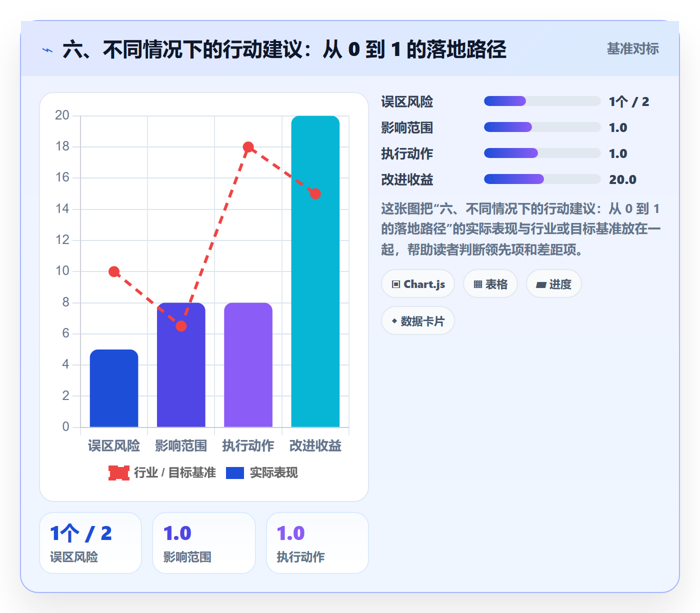Click the 数据卡片 chip
The width and height of the screenshot is (700, 613).
pyautogui.click(x=418, y=321)
